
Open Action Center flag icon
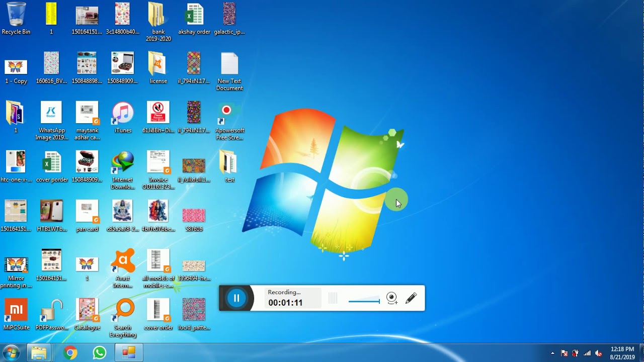click(x=564, y=353)
